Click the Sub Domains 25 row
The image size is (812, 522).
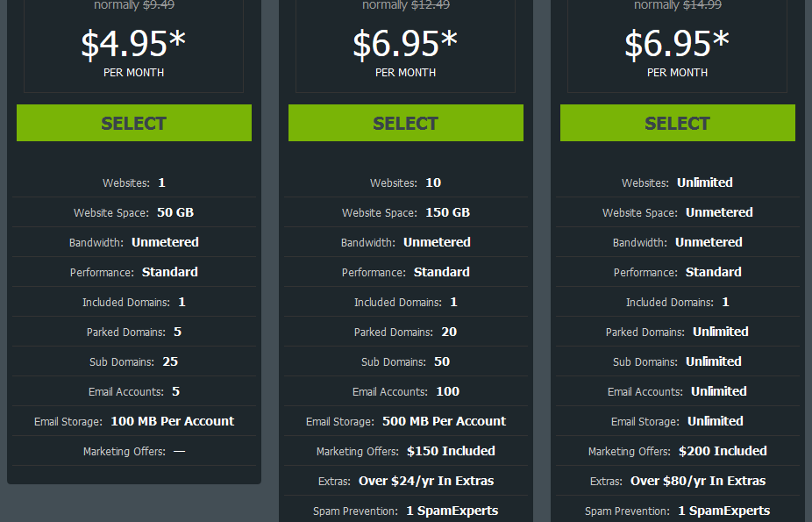pyautogui.click(x=134, y=361)
